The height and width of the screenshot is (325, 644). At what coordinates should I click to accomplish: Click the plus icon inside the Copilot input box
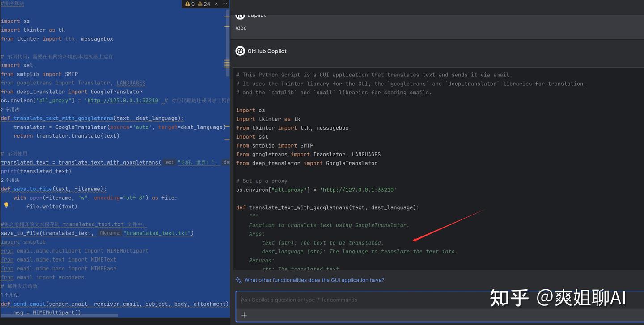click(244, 315)
